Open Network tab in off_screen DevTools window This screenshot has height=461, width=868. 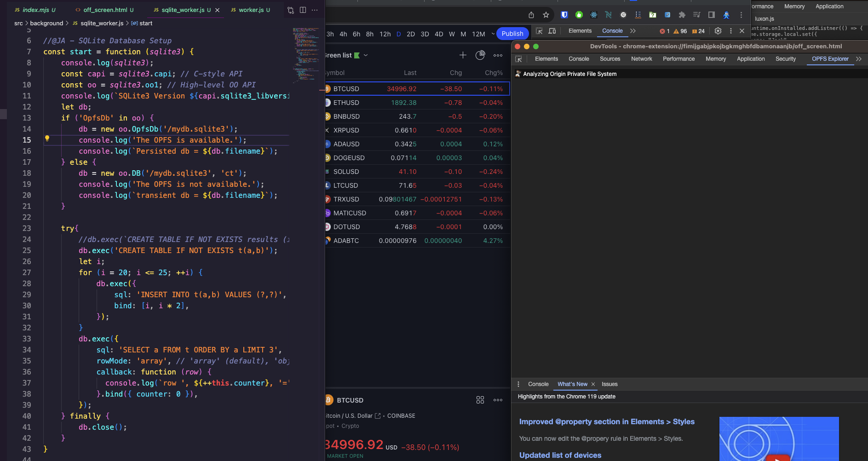[642, 59]
